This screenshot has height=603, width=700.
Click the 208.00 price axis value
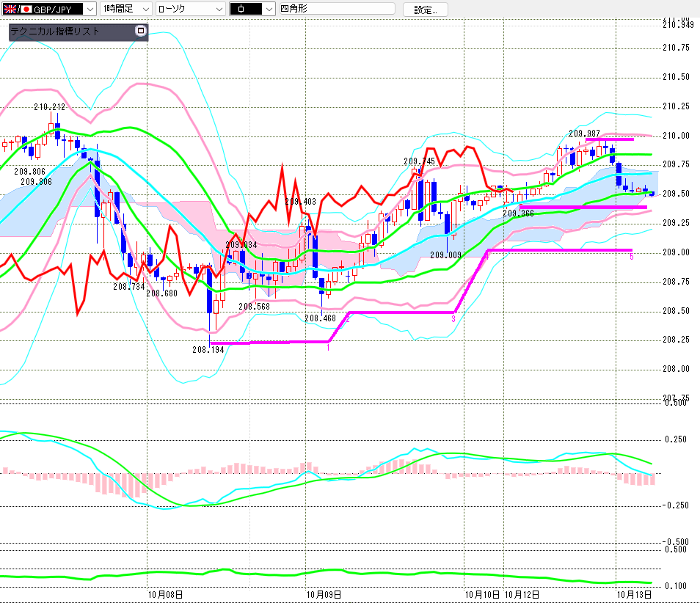pyautogui.click(x=676, y=369)
